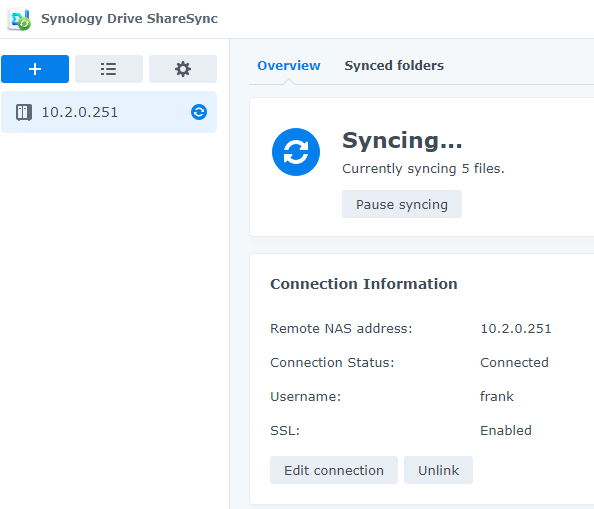Open the sync task list icon
This screenshot has height=509, width=594.
coord(109,69)
